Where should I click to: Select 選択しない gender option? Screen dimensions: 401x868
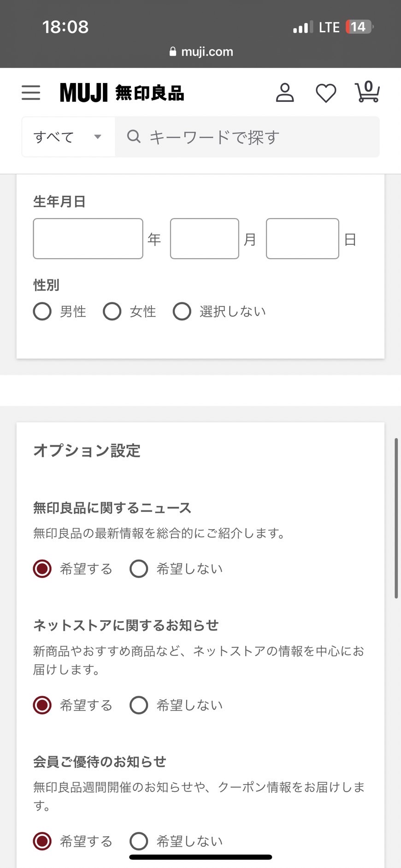182,311
